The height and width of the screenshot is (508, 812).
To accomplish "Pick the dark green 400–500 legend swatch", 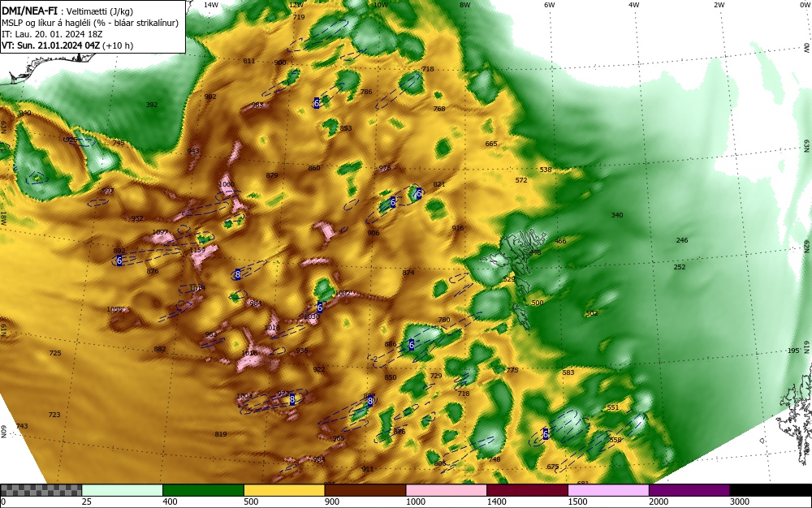I will pyautogui.click(x=203, y=490).
